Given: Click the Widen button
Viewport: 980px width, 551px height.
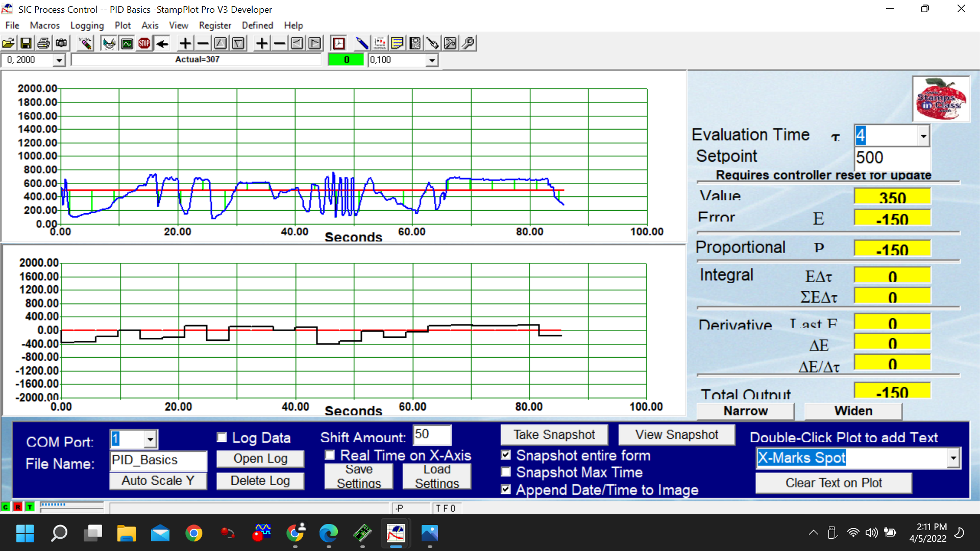Looking at the screenshot, I should tap(853, 411).
